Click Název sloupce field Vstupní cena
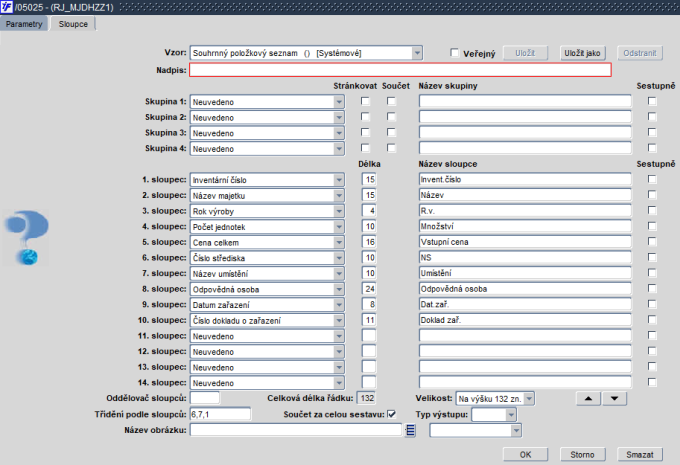 pyautogui.click(x=525, y=242)
